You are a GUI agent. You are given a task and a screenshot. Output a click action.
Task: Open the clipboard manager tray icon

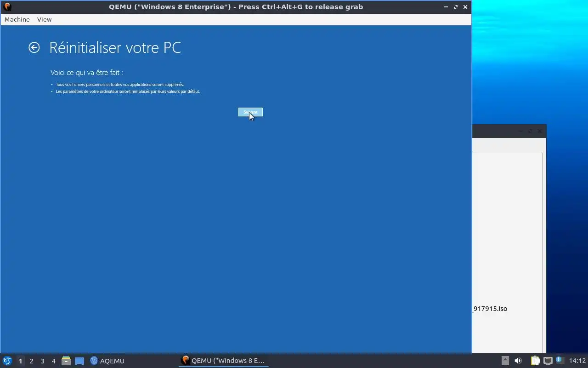click(535, 361)
